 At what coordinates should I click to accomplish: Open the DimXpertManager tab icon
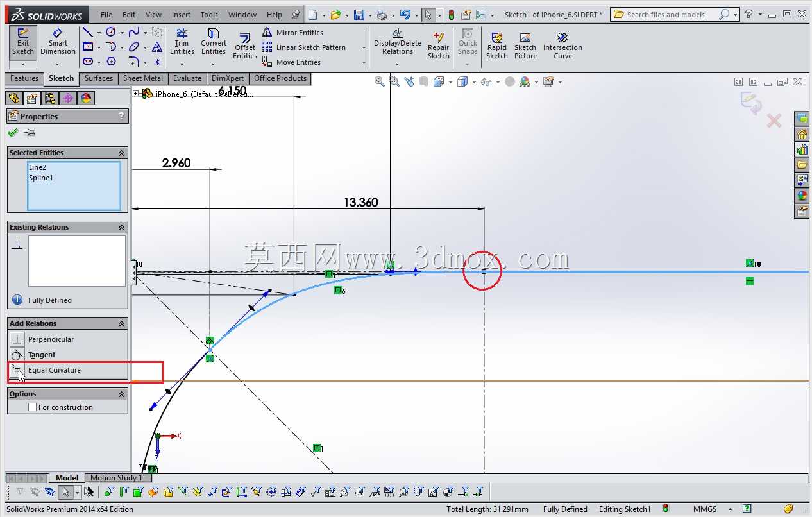click(67, 98)
